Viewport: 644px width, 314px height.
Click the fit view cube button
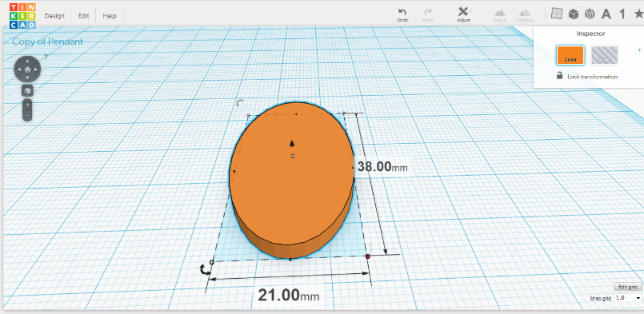[27, 90]
